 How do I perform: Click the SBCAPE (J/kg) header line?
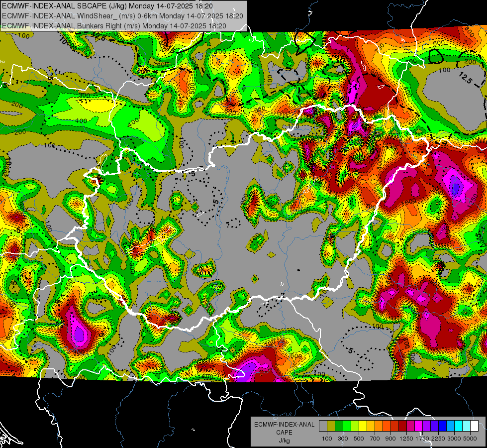(x=107, y=6)
